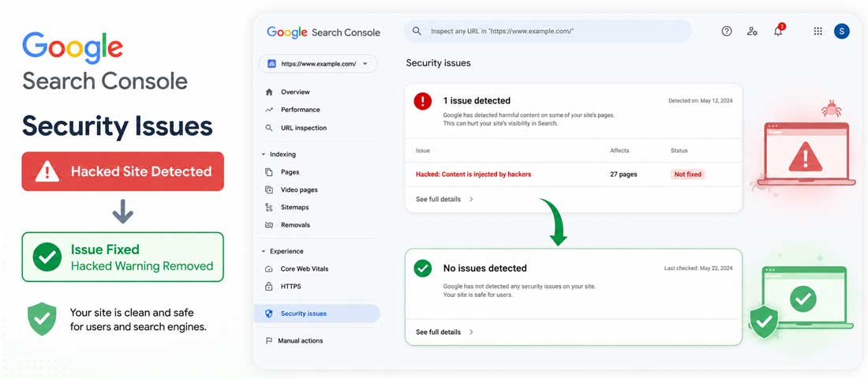868x379 pixels.
Task: Expand See full details in the no issues card
Action: [x=444, y=332]
